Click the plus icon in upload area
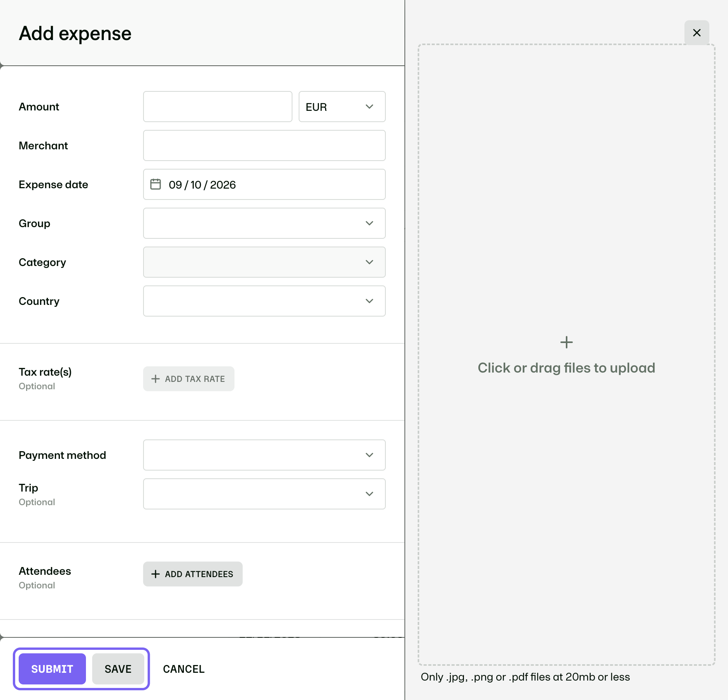This screenshot has width=728, height=700. (567, 342)
